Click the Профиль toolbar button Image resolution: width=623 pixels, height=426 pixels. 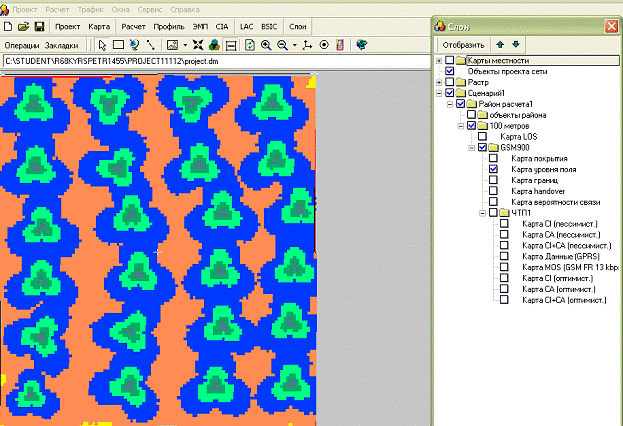pyautogui.click(x=166, y=25)
